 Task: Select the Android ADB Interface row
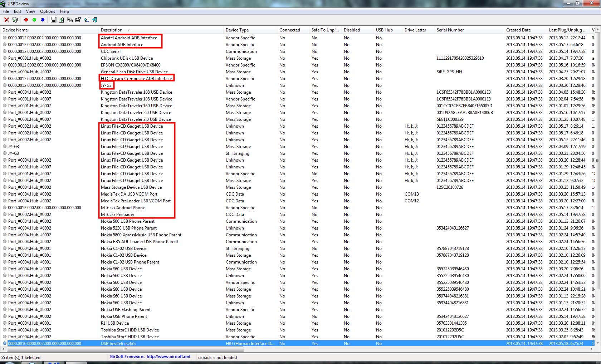[x=298, y=45]
